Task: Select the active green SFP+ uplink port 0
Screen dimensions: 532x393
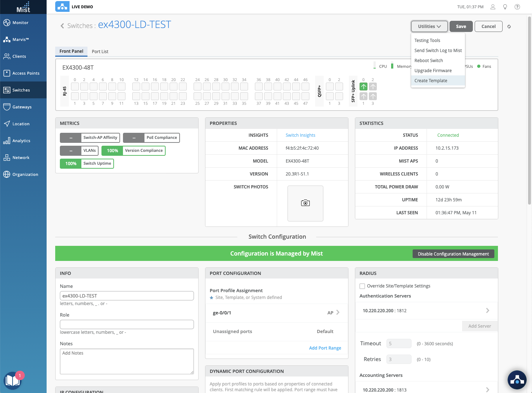Action: [364, 86]
